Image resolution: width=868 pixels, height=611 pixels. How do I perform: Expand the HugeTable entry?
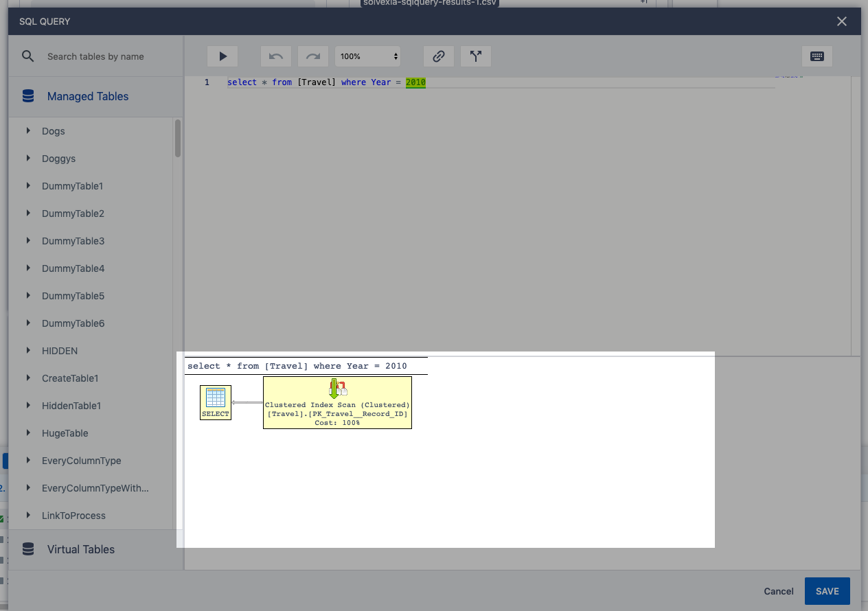click(x=28, y=433)
